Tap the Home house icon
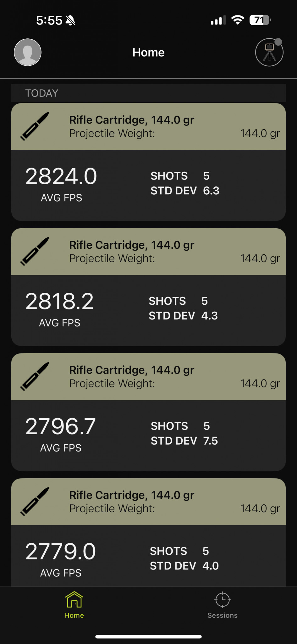The height and width of the screenshot is (644, 297). 74,600
